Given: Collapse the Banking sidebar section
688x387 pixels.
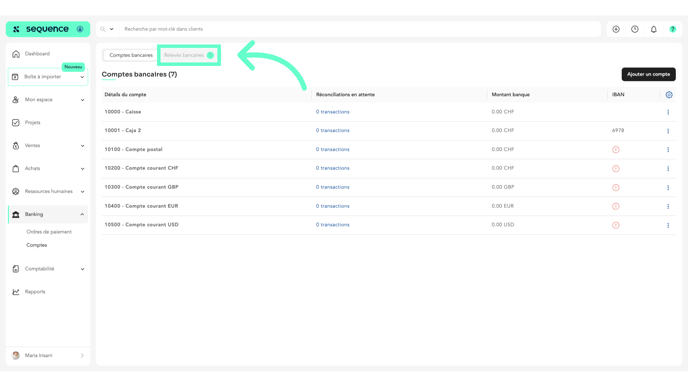Looking at the screenshot, I should [x=82, y=215].
